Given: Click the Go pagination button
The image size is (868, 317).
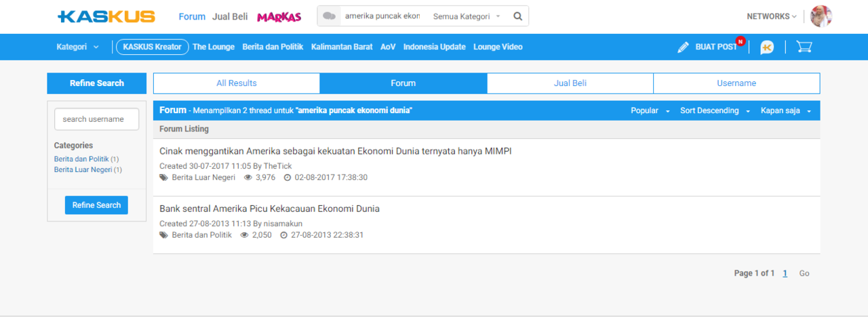Looking at the screenshot, I should (x=804, y=274).
